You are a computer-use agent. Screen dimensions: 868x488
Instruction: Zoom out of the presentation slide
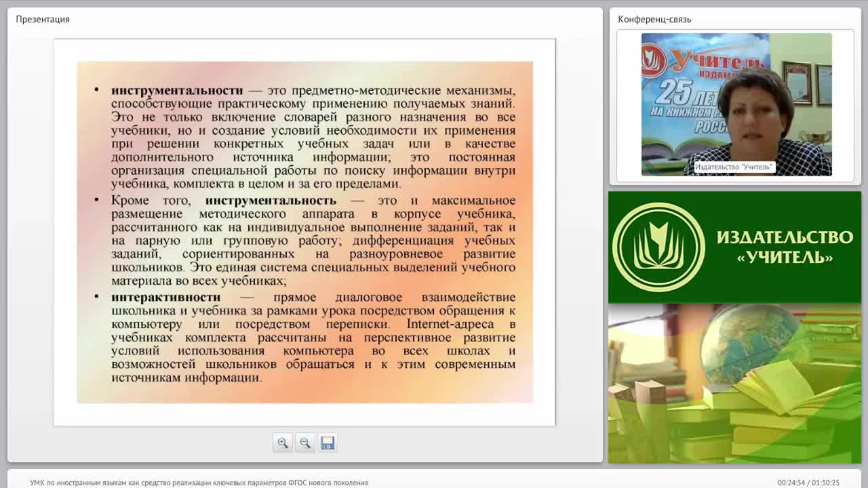point(305,443)
